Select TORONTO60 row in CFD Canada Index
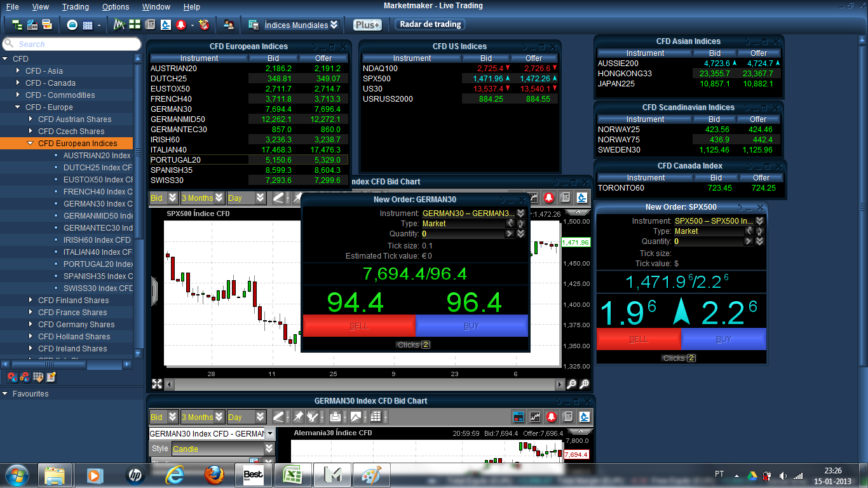The height and width of the screenshot is (488, 868). (x=689, y=188)
